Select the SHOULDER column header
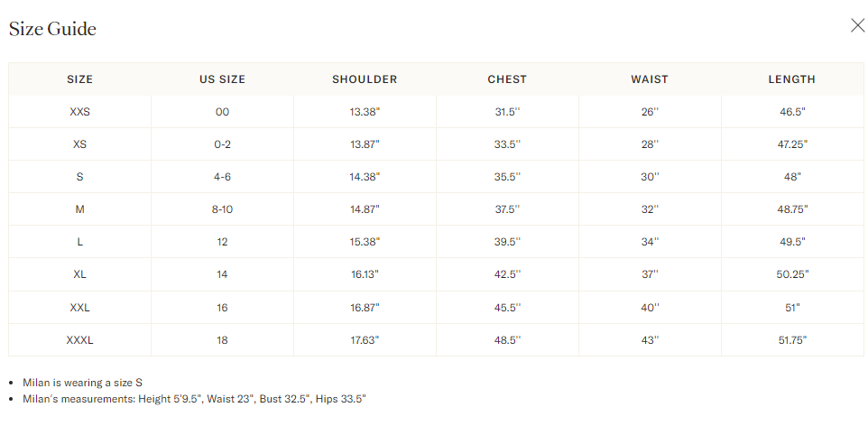The image size is (868, 435). pyautogui.click(x=365, y=79)
